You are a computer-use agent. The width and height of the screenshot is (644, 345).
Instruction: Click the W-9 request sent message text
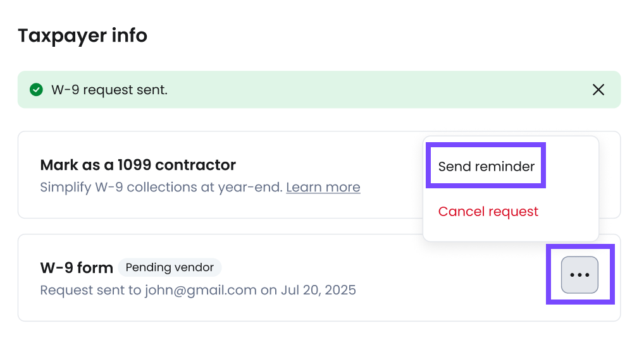point(109,90)
